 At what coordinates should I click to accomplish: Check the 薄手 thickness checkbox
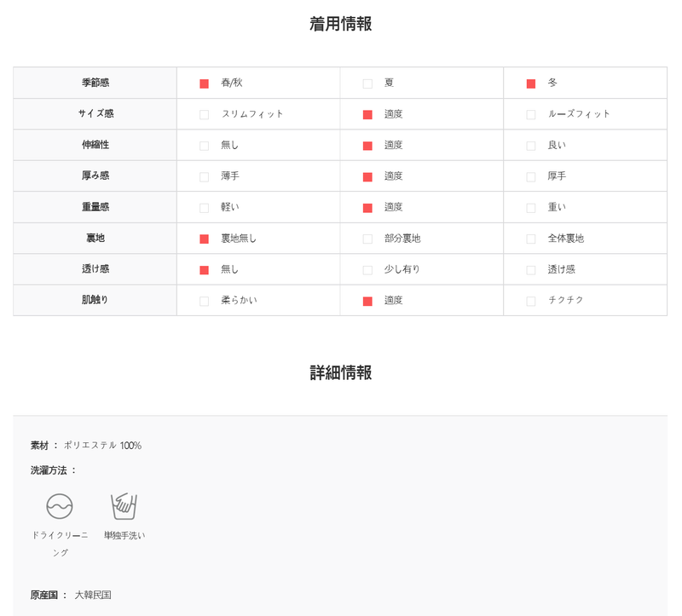coord(204,177)
